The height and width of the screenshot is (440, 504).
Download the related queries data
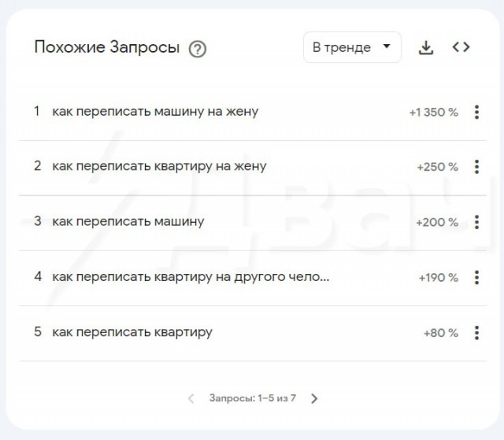click(426, 47)
